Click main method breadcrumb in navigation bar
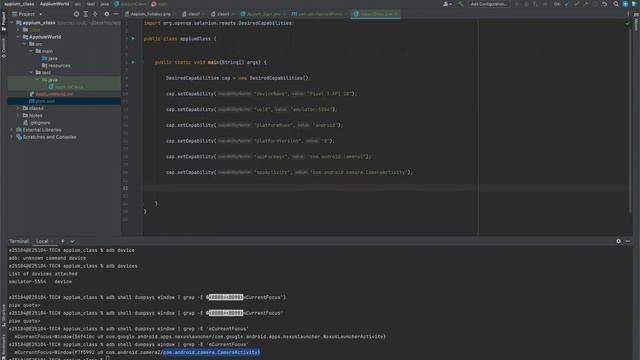This screenshot has height=360, width=640. point(160,4)
